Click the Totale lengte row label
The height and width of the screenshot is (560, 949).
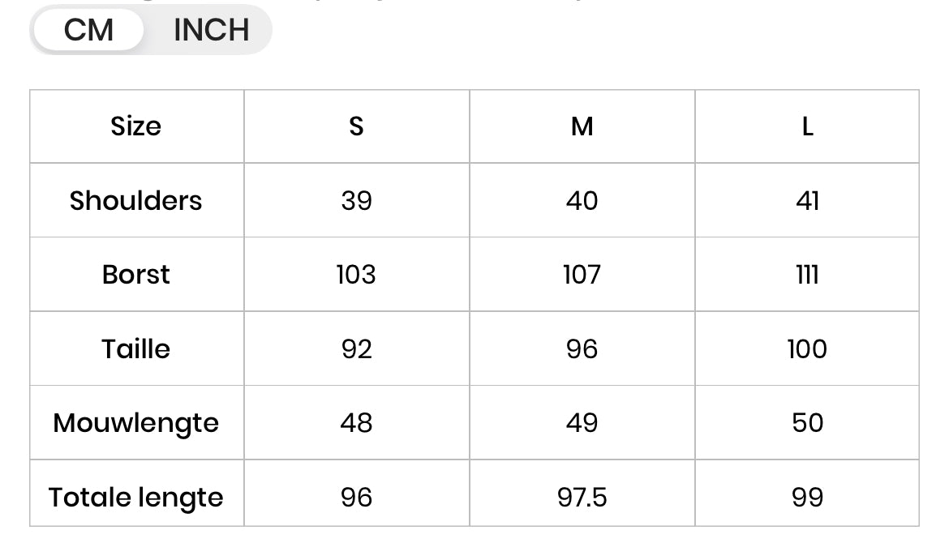coord(136,497)
